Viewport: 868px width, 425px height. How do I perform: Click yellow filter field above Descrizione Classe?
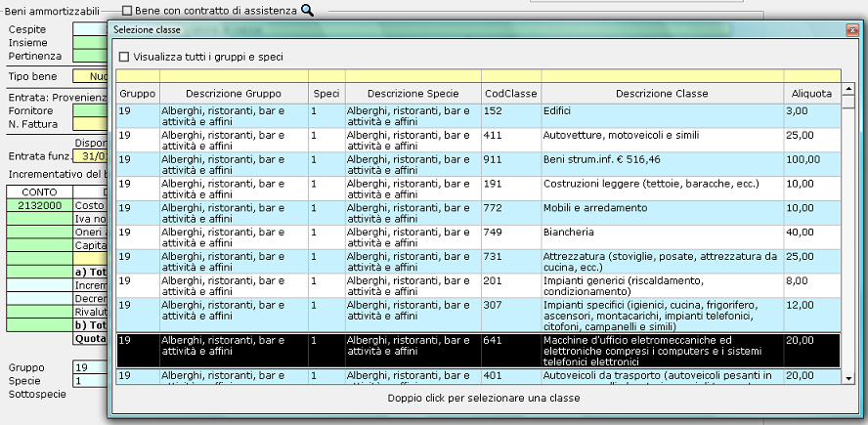click(662, 76)
